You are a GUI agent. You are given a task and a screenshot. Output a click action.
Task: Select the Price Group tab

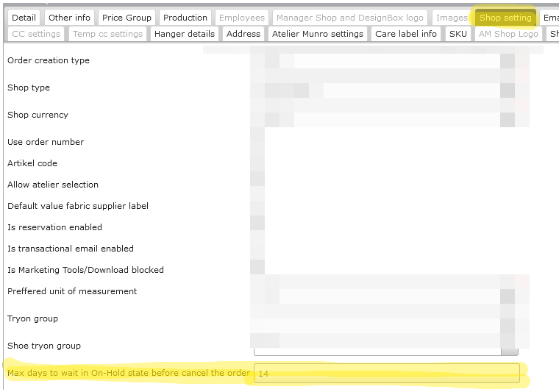(x=127, y=18)
